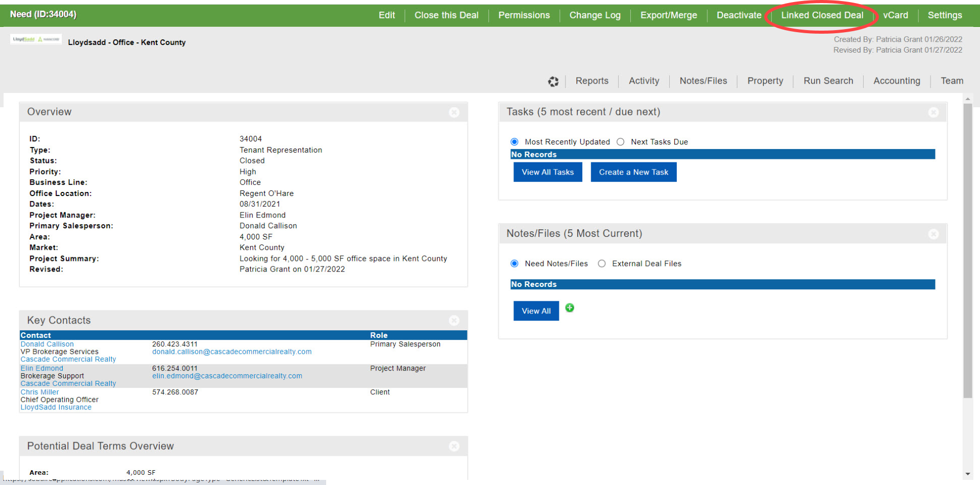Click the scrollbar down arrow
Image resolution: width=980 pixels, height=485 pixels.
[968, 474]
